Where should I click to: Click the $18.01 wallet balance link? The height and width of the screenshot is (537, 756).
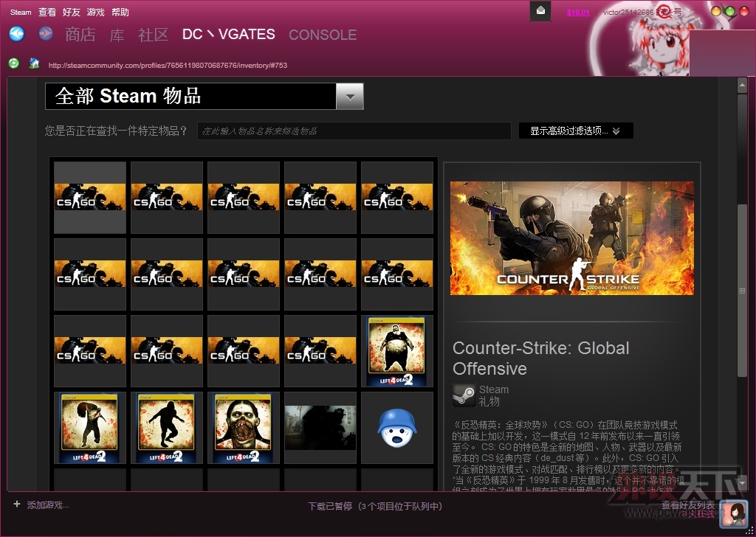pos(578,12)
